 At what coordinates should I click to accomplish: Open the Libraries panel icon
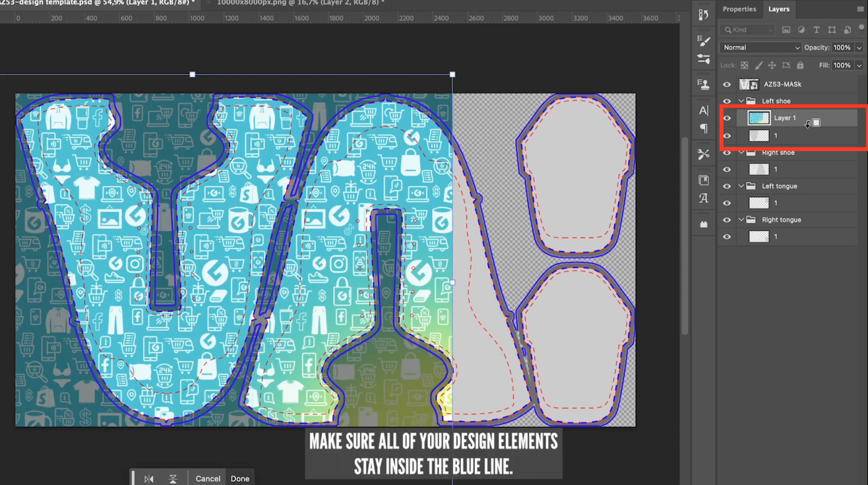click(704, 180)
